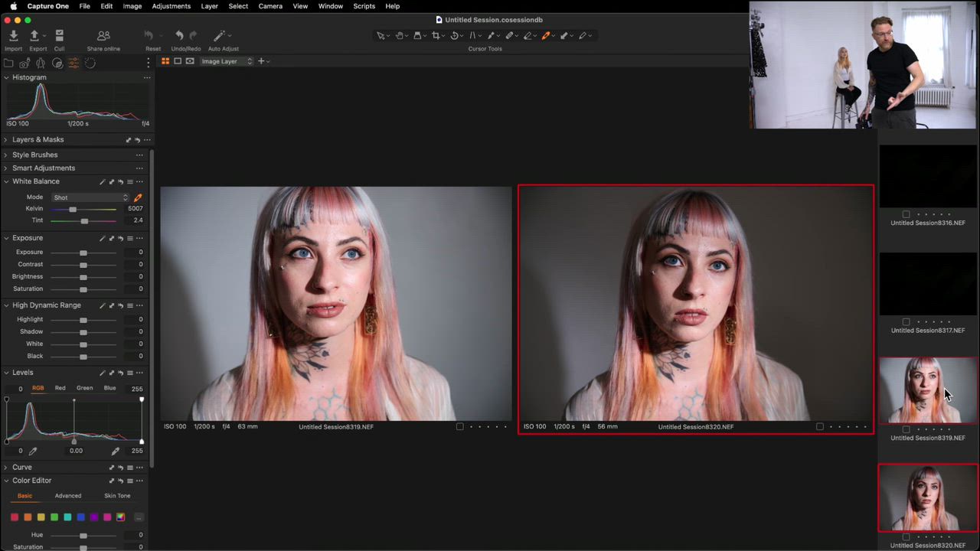Select the Crop cursor tool

point(436,35)
